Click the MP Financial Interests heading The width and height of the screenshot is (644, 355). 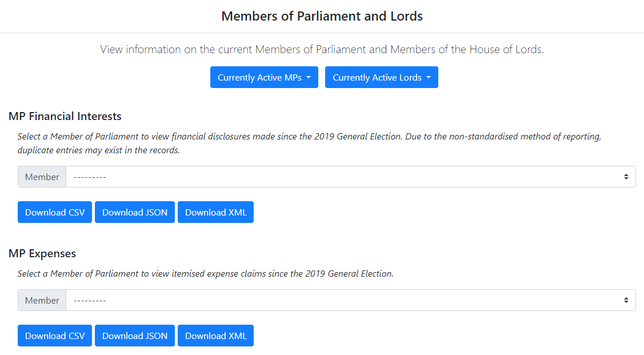tap(65, 117)
